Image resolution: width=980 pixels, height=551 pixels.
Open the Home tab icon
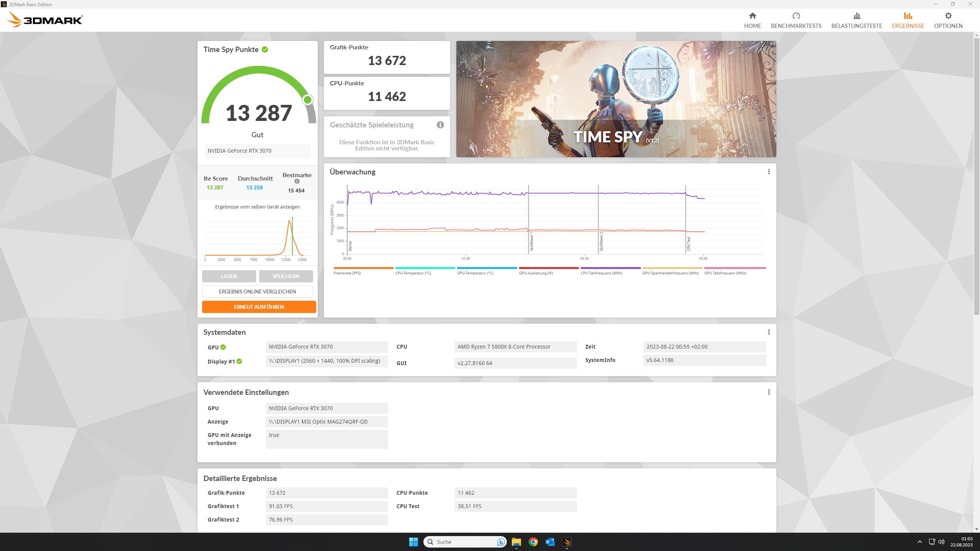pos(752,16)
